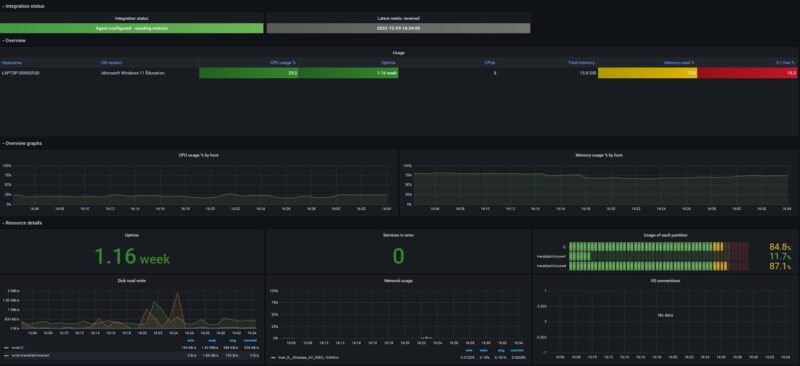
Task: Collapse the Overview row
Action: coord(14,40)
